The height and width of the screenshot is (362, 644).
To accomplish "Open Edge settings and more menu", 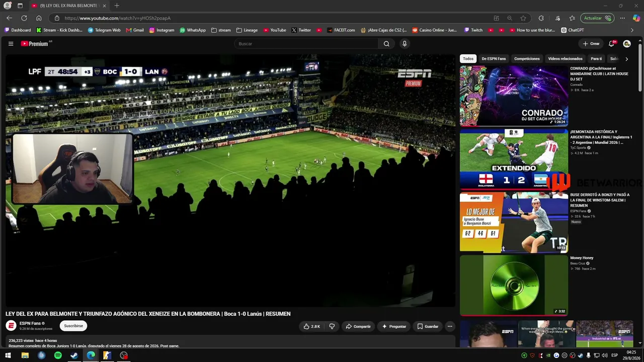I will coord(622,18).
